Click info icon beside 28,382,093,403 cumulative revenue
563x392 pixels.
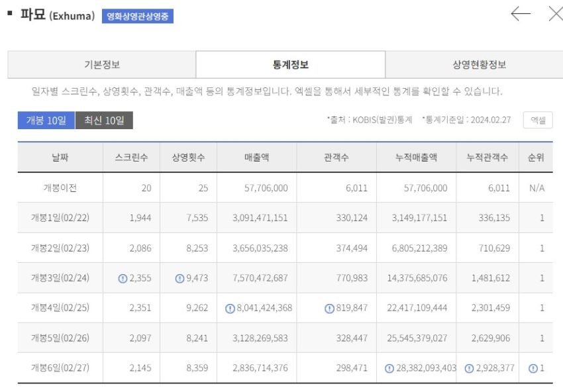click(389, 368)
